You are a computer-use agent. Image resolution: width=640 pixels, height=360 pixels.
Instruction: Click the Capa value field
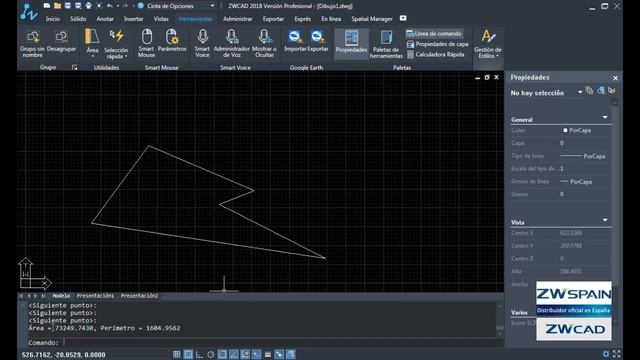(584, 143)
